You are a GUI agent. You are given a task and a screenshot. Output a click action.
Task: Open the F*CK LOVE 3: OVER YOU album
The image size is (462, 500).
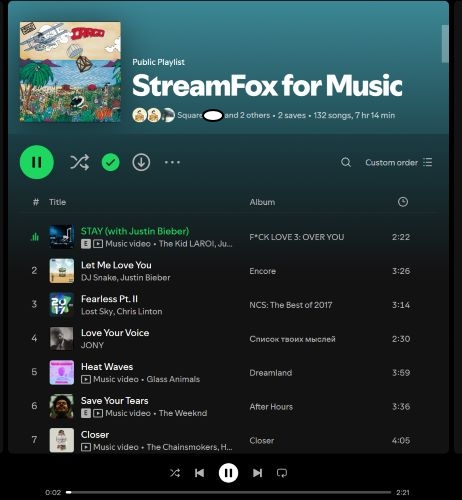[x=297, y=237]
